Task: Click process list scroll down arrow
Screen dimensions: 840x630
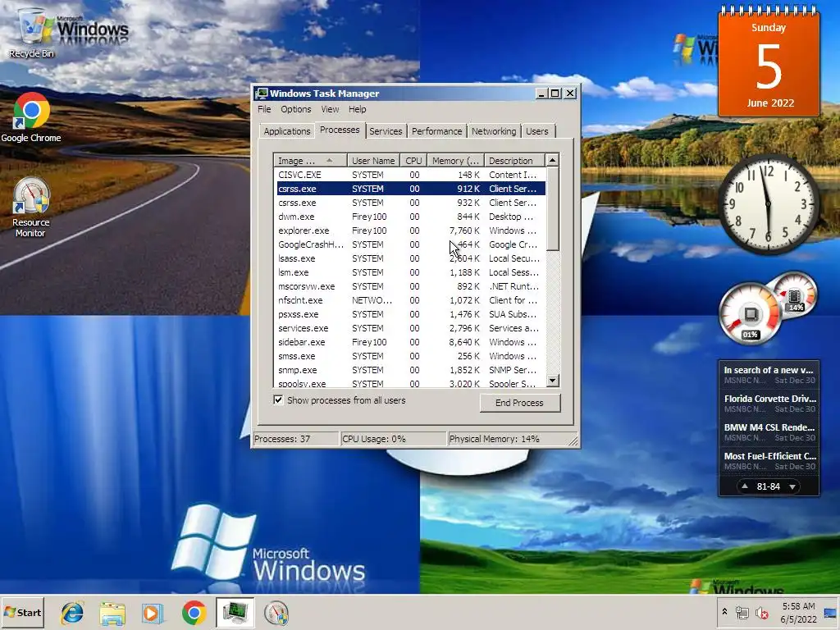Action: pyautogui.click(x=552, y=381)
